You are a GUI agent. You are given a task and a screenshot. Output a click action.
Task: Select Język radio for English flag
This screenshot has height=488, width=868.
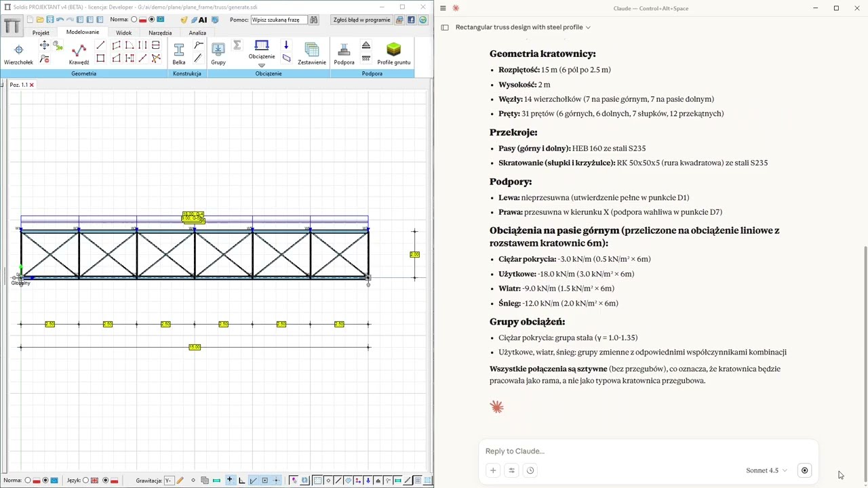coord(86,481)
